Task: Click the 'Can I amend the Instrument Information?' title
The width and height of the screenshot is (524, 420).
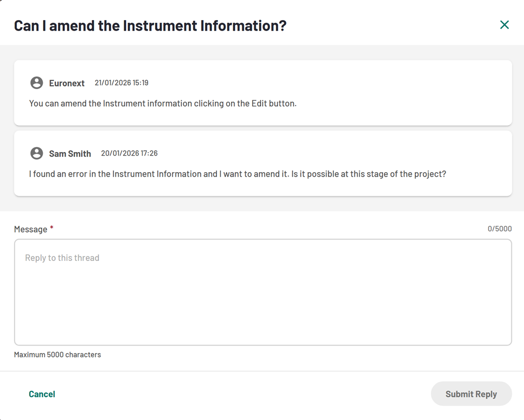Action: coord(150,25)
